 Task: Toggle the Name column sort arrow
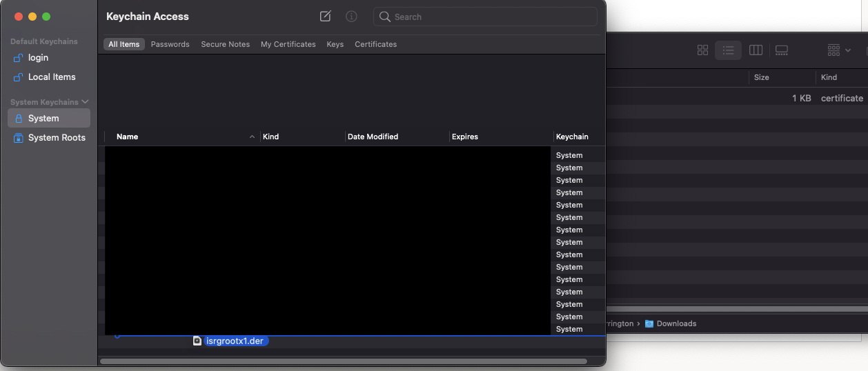click(x=252, y=137)
